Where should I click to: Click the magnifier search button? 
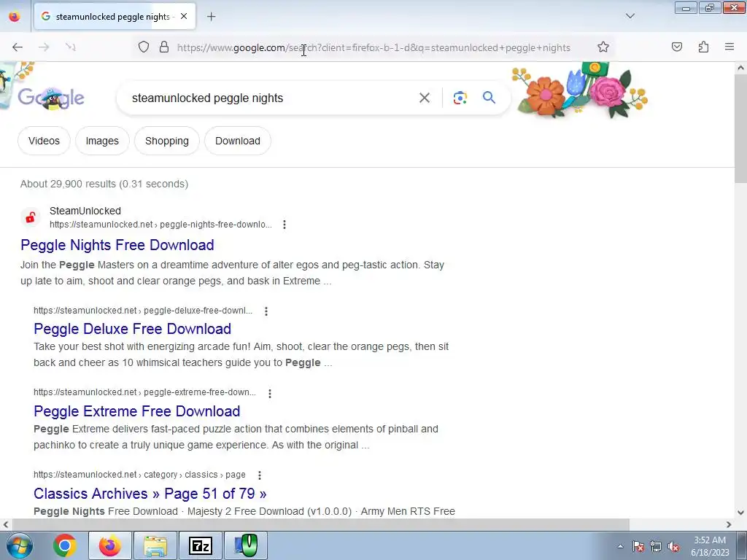click(489, 98)
